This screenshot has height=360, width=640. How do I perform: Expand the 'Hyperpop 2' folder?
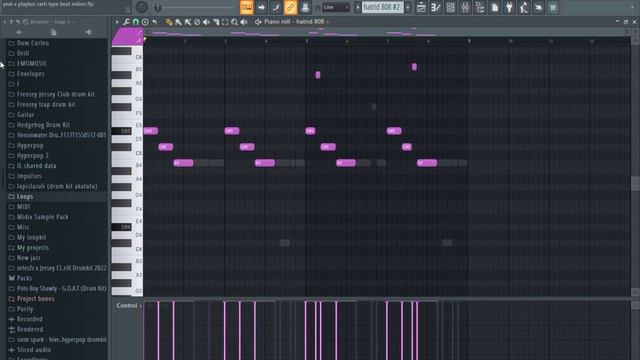click(x=33, y=156)
